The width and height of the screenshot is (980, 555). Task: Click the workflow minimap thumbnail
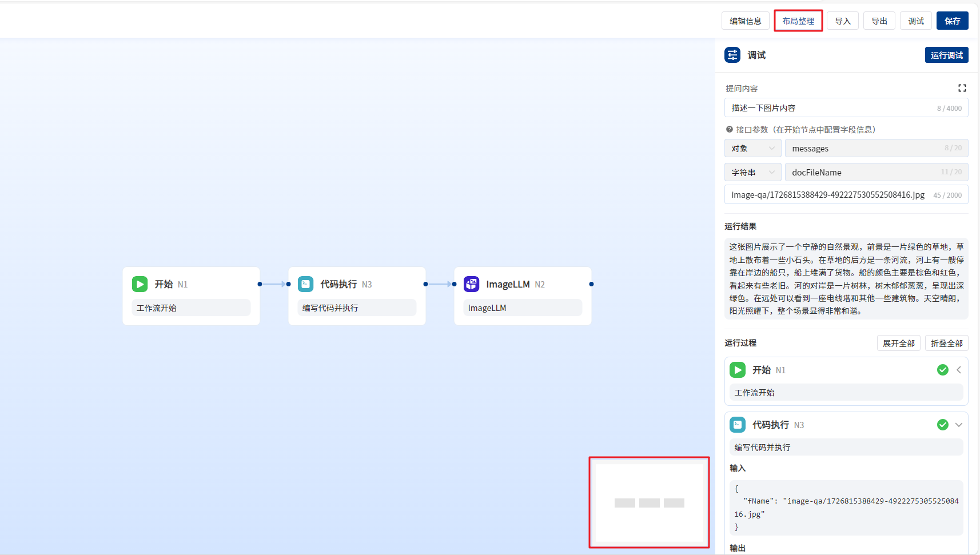(x=649, y=502)
